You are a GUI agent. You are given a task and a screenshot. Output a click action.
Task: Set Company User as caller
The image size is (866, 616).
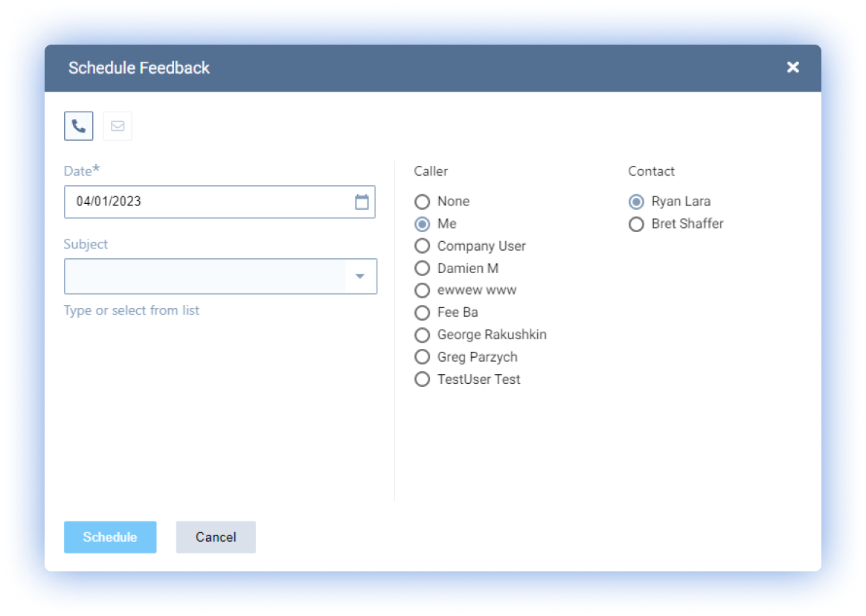coord(422,246)
